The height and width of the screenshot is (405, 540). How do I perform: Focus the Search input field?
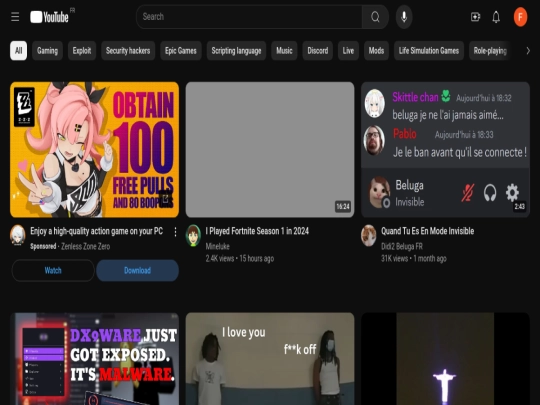249,17
